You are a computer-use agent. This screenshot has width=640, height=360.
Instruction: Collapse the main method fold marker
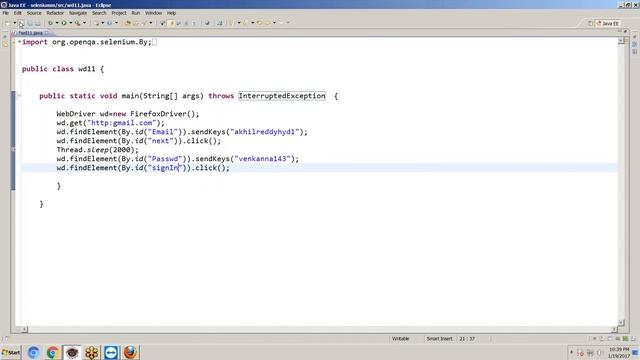(x=19, y=96)
